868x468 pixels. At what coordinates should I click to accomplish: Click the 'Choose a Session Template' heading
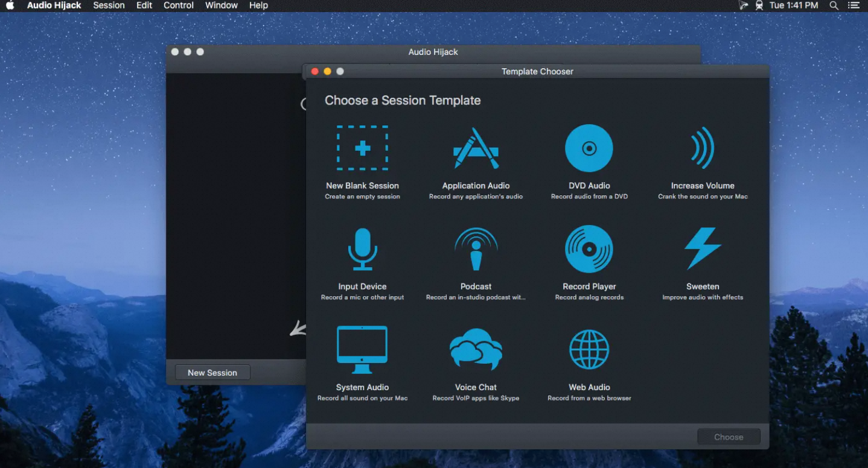click(x=403, y=101)
